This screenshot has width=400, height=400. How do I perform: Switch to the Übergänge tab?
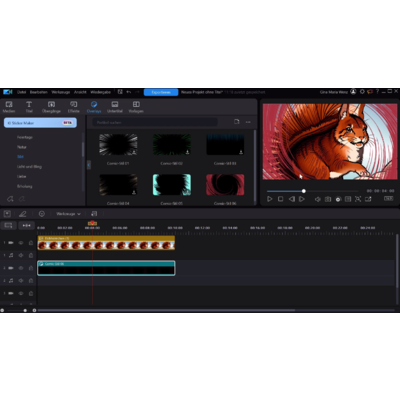point(51,107)
